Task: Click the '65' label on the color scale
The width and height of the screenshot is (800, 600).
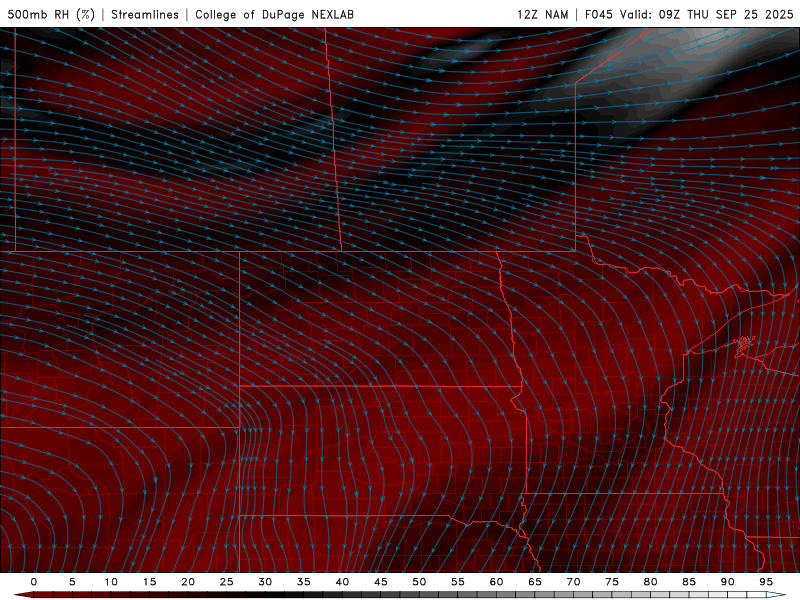Action: pyautogui.click(x=535, y=582)
